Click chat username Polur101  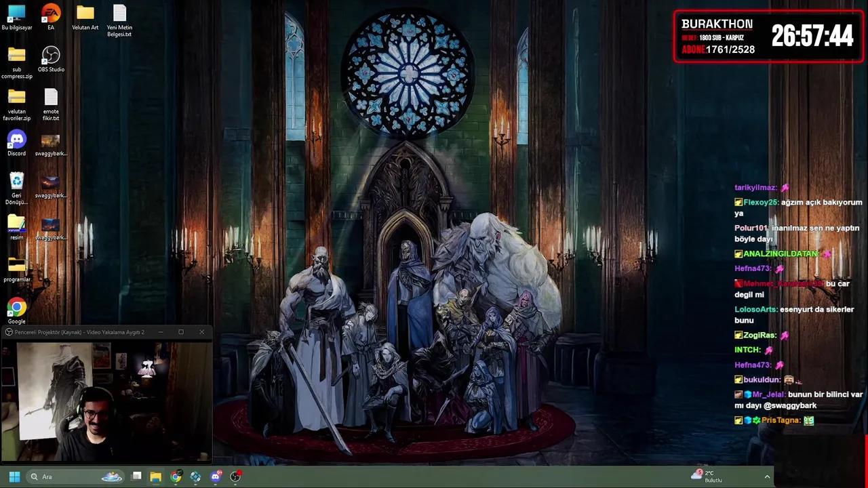click(x=751, y=228)
